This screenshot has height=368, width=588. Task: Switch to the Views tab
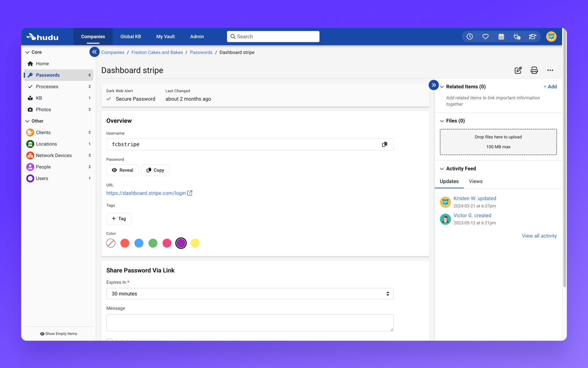[475, 181]
